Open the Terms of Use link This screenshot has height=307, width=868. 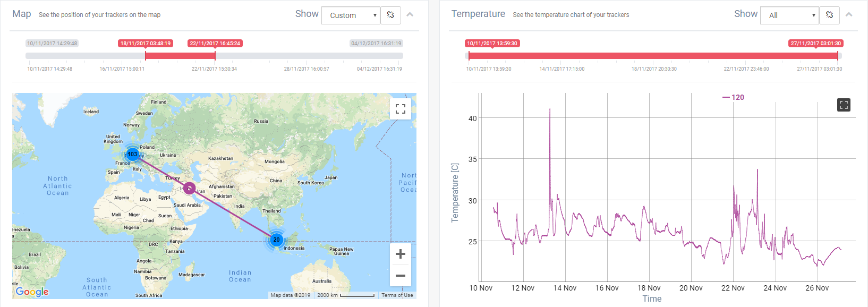coord(397,295)
